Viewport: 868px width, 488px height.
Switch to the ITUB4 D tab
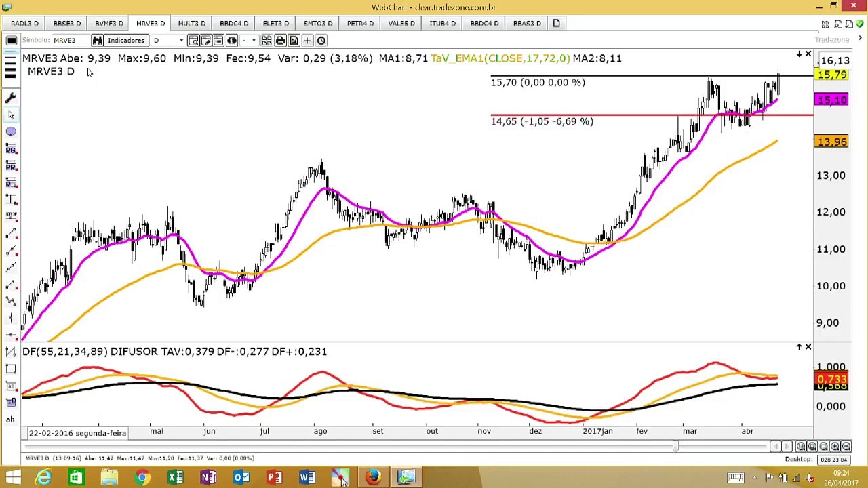443,24
